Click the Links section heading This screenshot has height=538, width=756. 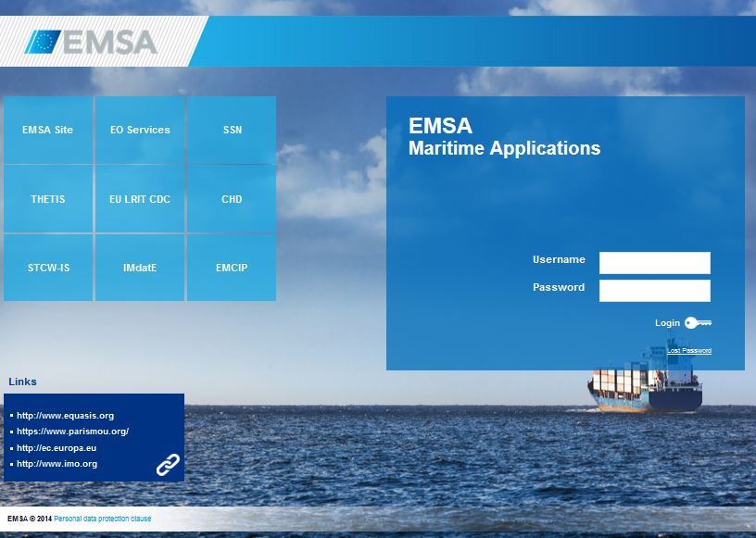22,382
